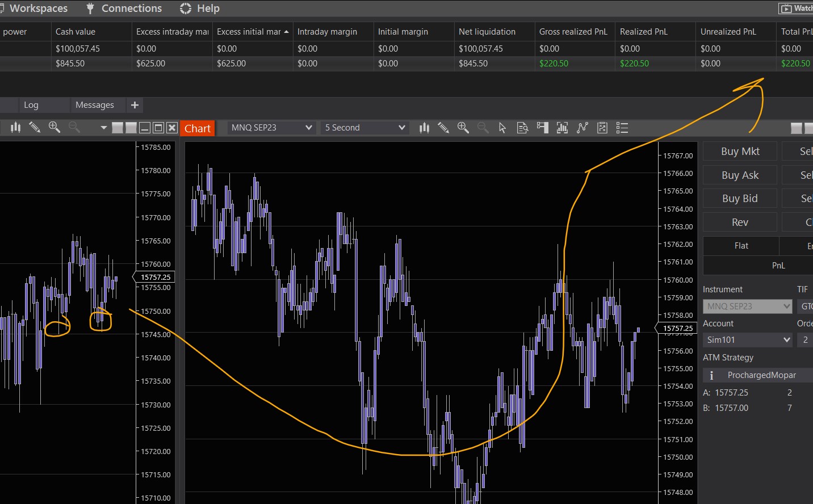Open MNQ SEP23 instrument dropdown in toolbar
This screenshot has height=504, width=813.
(x=271, y=128)
